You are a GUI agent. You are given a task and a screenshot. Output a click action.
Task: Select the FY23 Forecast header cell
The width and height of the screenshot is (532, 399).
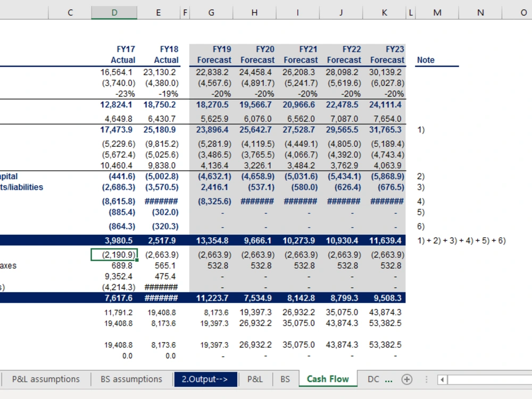pyautogui.click(x=387, y=55)
